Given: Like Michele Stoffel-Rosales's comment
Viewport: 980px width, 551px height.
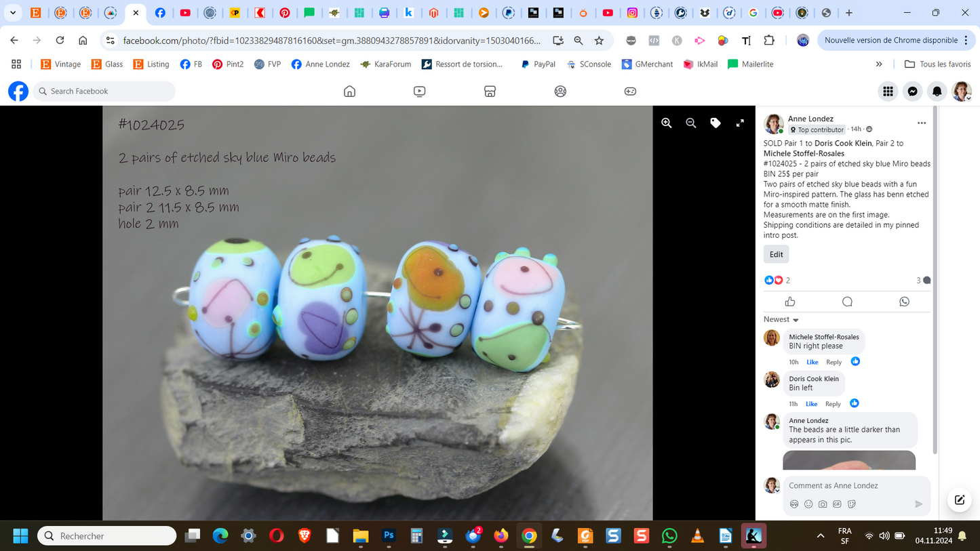Looking at the screenshot, I should [812, 362].
